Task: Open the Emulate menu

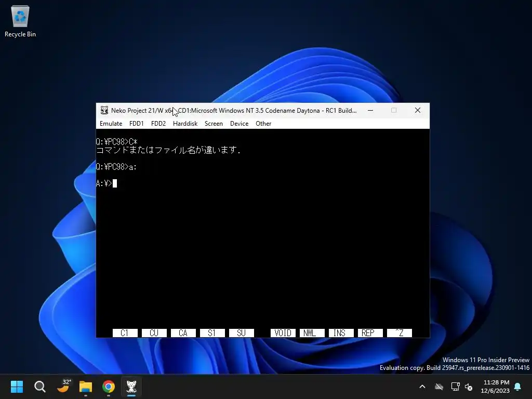Action: (111, 124)
